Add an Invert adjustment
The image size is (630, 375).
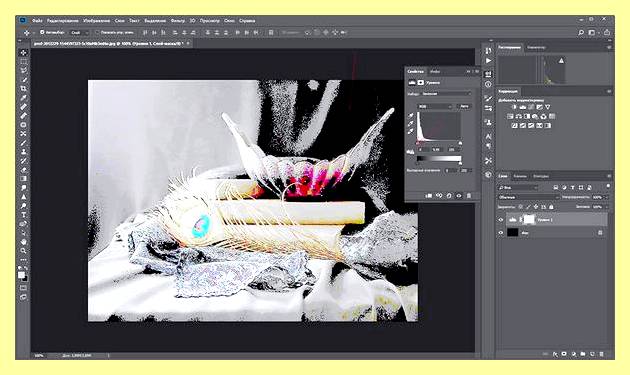[x=514, y=125]
